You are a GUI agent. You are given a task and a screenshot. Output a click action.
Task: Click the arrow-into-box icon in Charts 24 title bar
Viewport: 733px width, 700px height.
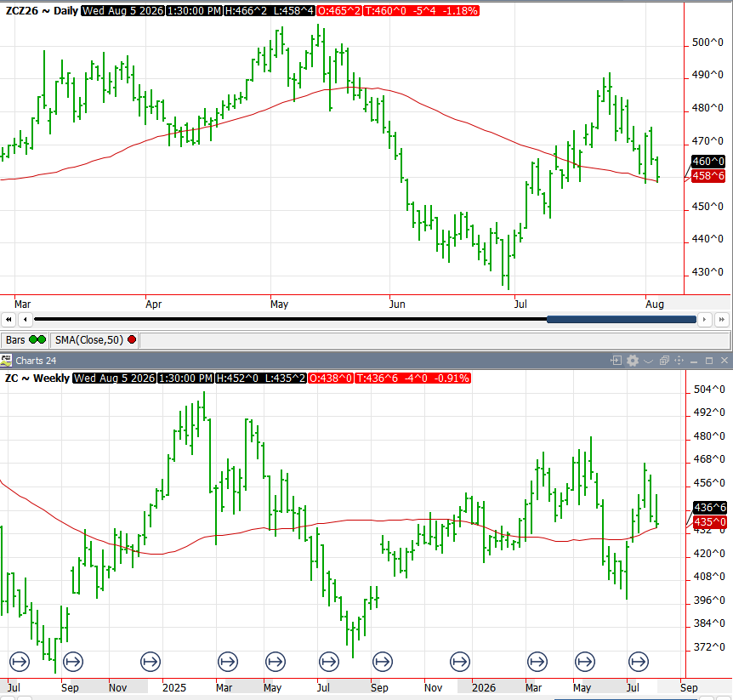(x=617, y=361)
